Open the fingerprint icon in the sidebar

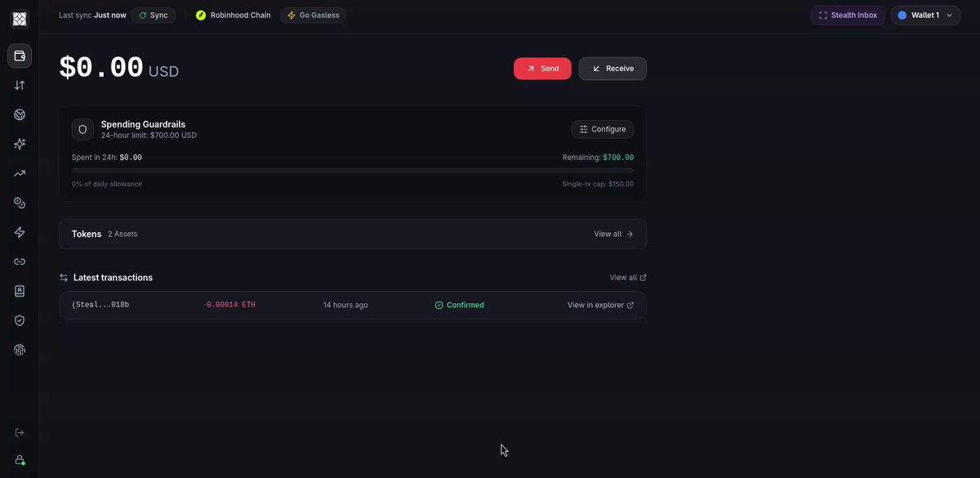(20, 350)
